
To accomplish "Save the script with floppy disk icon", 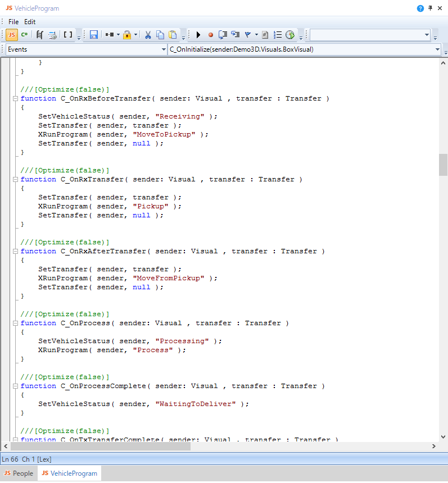I will pyautogui.click(x=94, y=35).
